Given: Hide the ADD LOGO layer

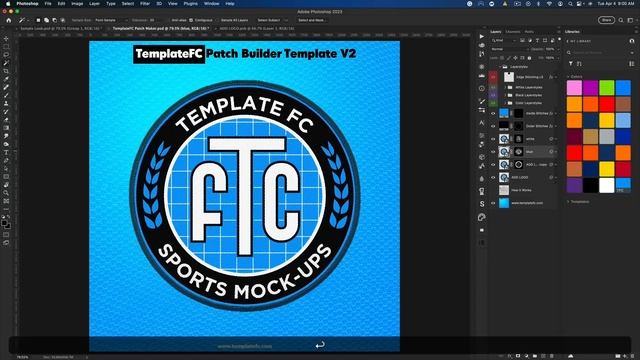Looking at the screenshot, I should pos(493,177).
